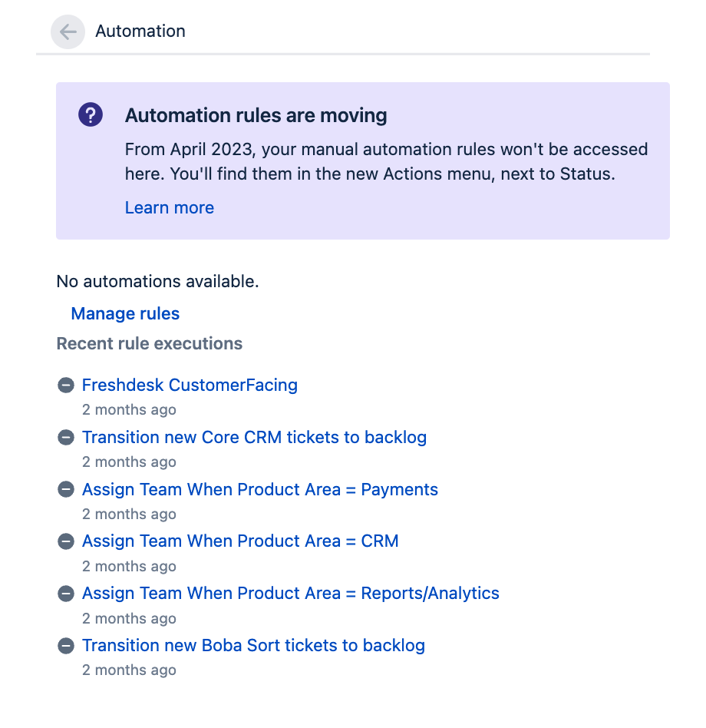The height and width of the screenshot is (728, 706).
Task: Open the Learn more link
Action: [169, 207]
